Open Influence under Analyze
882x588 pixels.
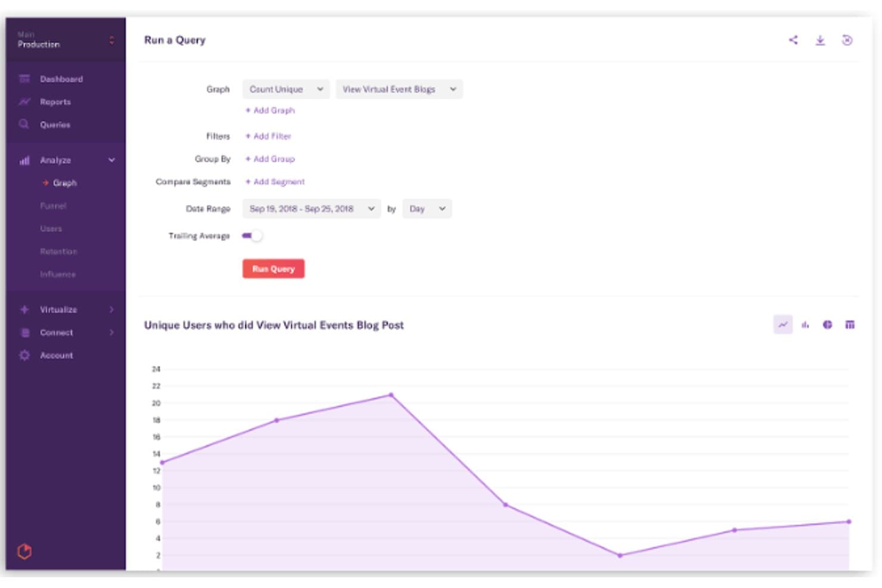(58, 274)
